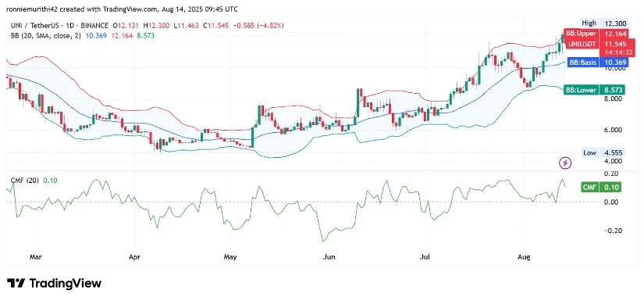The image size is (644, 301).
Task: Click the 0.00 CMF axis label
Action: 612,202
